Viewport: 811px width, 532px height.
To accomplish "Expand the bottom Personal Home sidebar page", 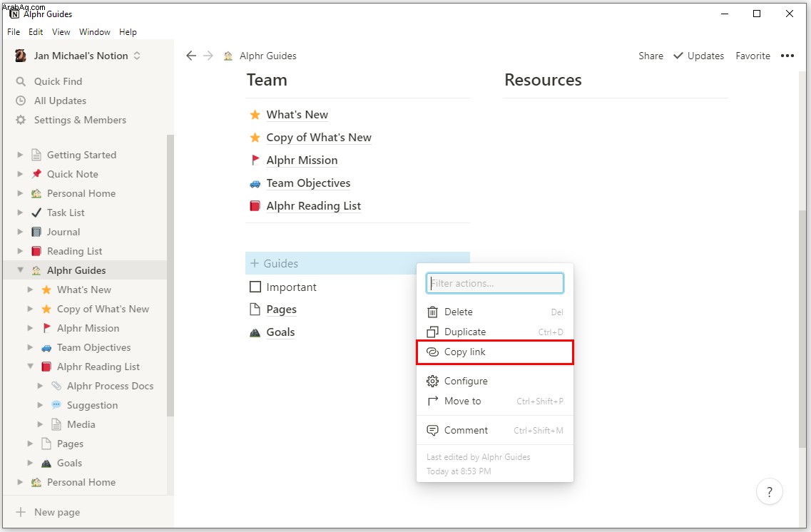I will tap(20, 482).
